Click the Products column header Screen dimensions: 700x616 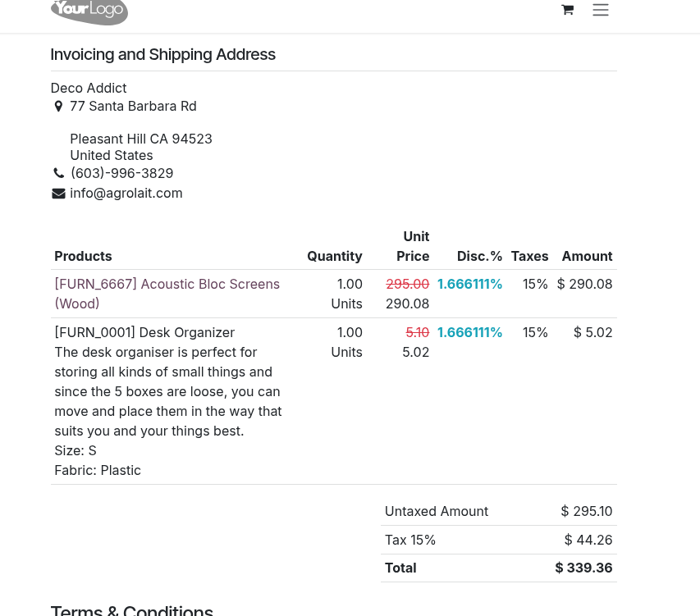click(83, 256)
